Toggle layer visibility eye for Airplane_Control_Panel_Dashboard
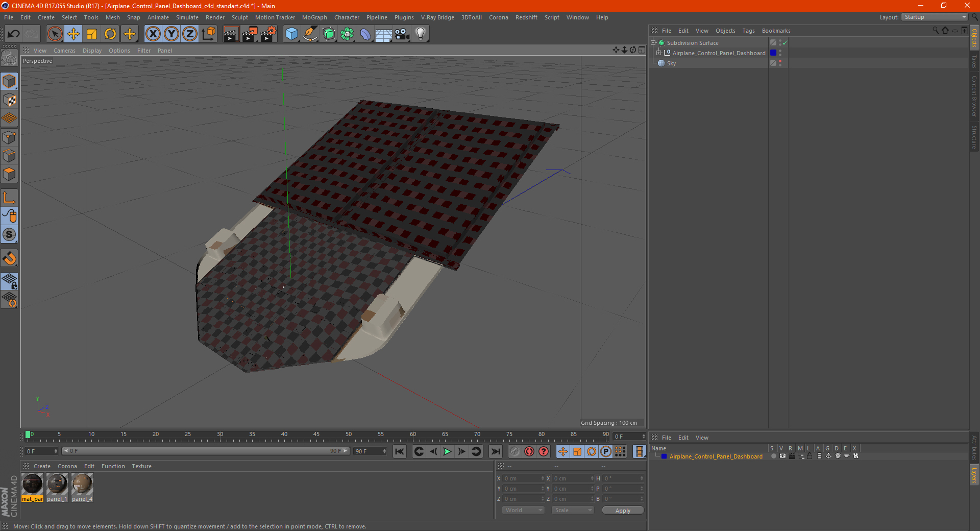The height and width of the screenshot is (531, 980). click(x=782, y=456)
